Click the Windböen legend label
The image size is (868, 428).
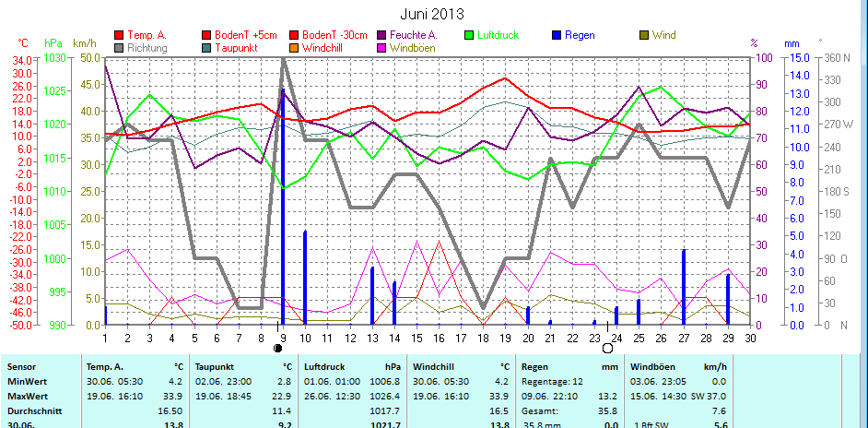(413, 48)
